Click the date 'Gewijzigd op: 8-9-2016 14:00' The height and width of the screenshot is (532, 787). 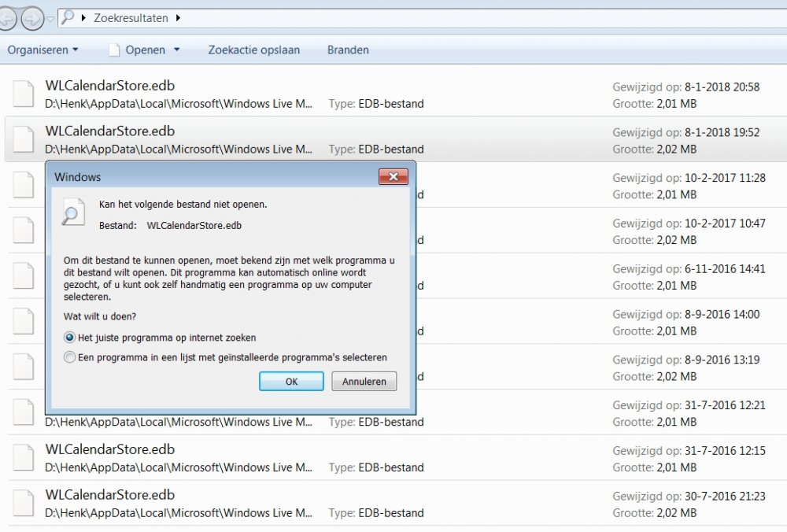click(685, 314)
